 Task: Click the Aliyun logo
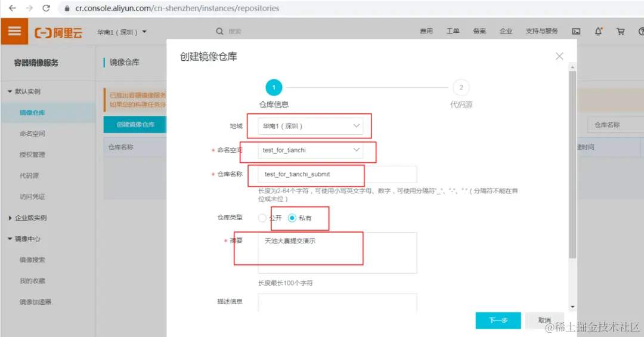coord(58,32)
